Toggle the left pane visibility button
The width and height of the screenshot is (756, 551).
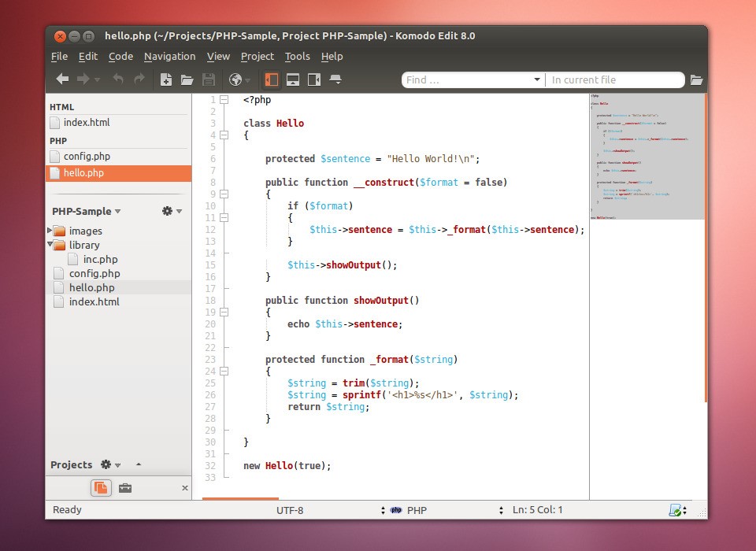[272, 80]
